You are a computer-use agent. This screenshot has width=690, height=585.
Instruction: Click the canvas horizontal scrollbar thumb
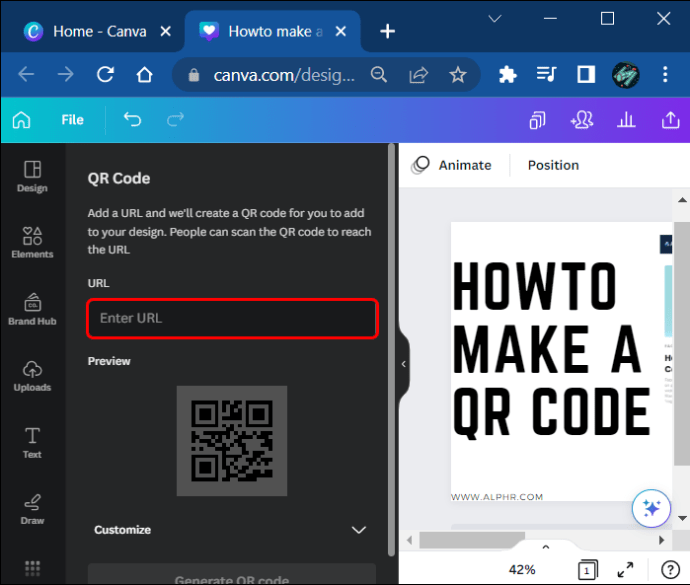(472, 540)
